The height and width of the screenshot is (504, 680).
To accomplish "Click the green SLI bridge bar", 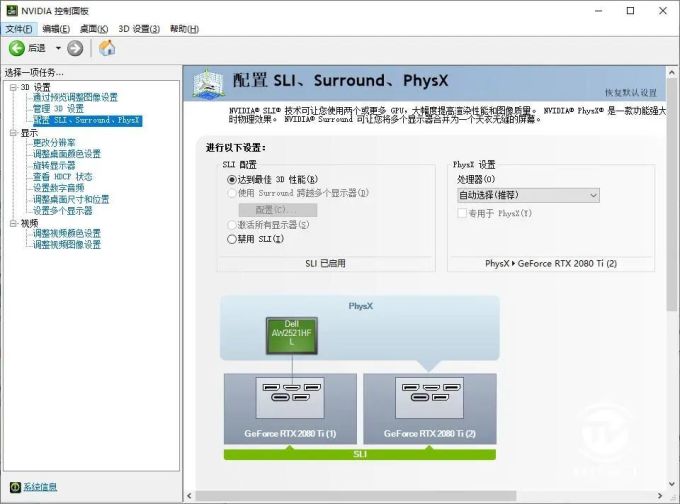I will (360, 454).
